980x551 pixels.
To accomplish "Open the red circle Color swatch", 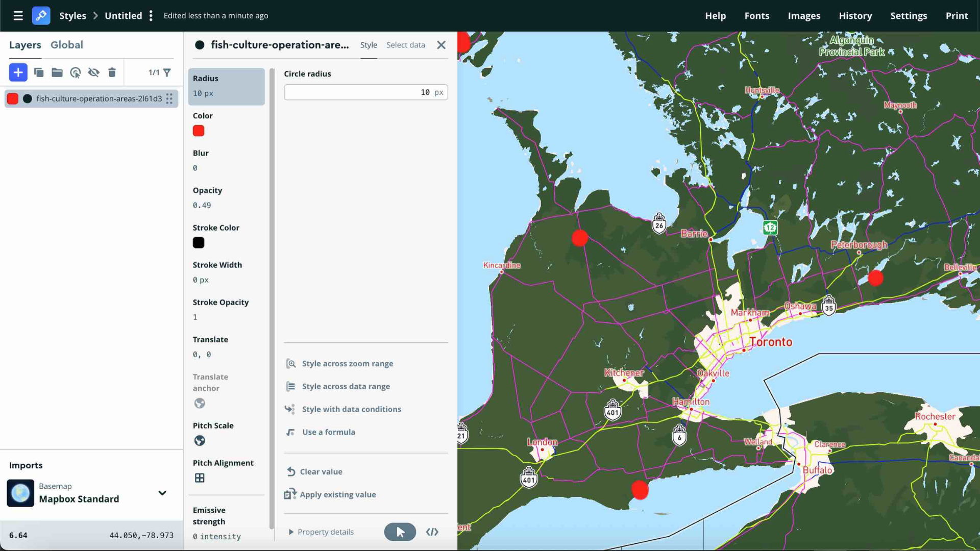I will click(x=199, y=131).
